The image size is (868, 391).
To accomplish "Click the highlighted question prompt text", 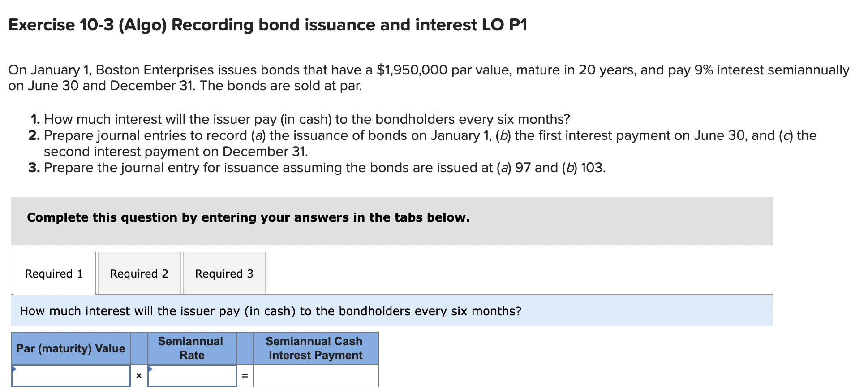I will 271,311.
